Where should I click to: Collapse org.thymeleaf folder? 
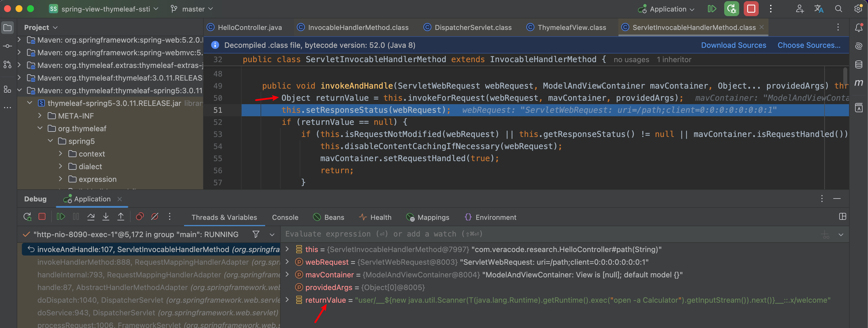pos(40,128)
